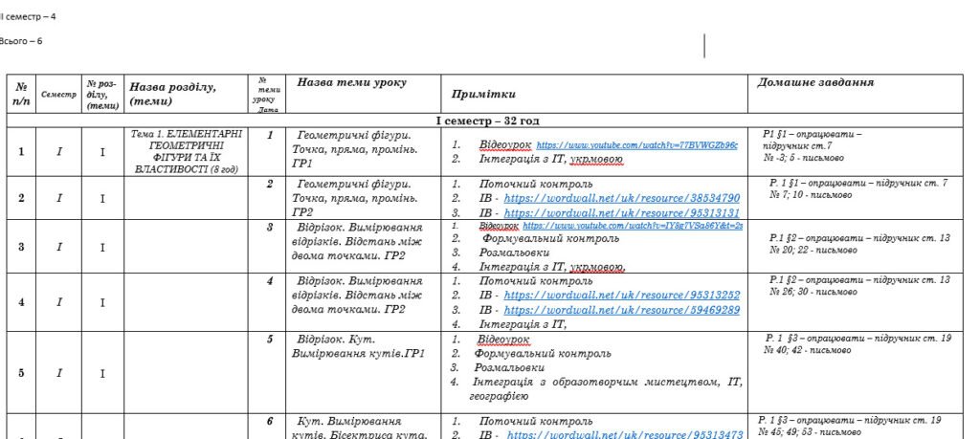
Task: Click row number '3' in first column
Action: [21, 247]
